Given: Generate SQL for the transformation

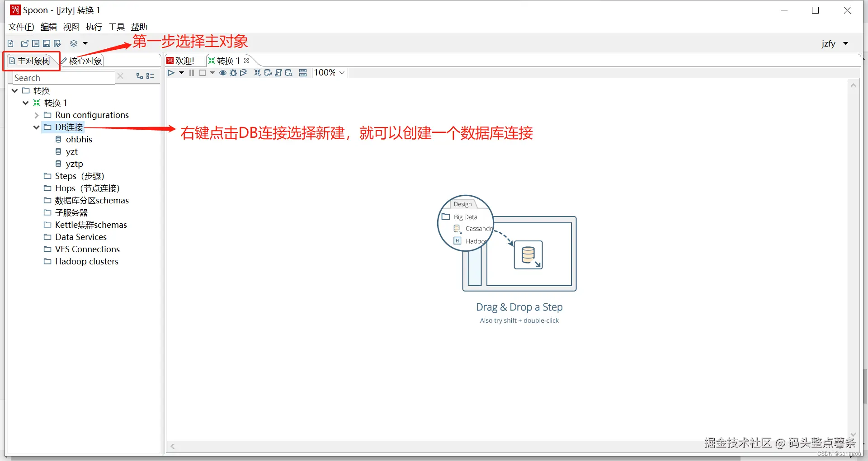Looking at the screenshot, I should coord(278,73).
